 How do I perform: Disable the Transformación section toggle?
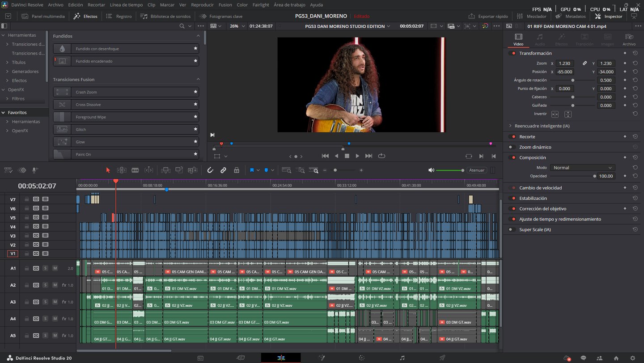click(x=512, y=53)
